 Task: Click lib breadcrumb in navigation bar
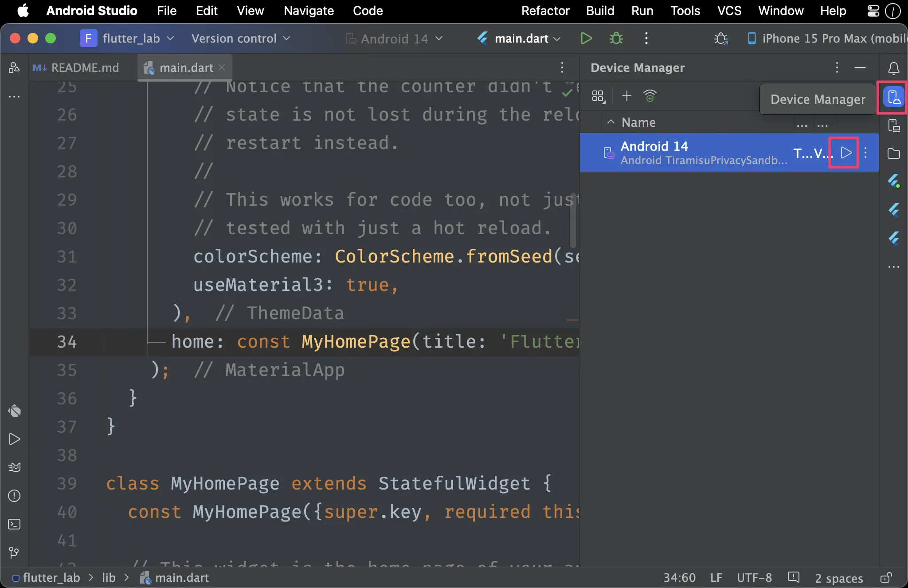(109, 578)
